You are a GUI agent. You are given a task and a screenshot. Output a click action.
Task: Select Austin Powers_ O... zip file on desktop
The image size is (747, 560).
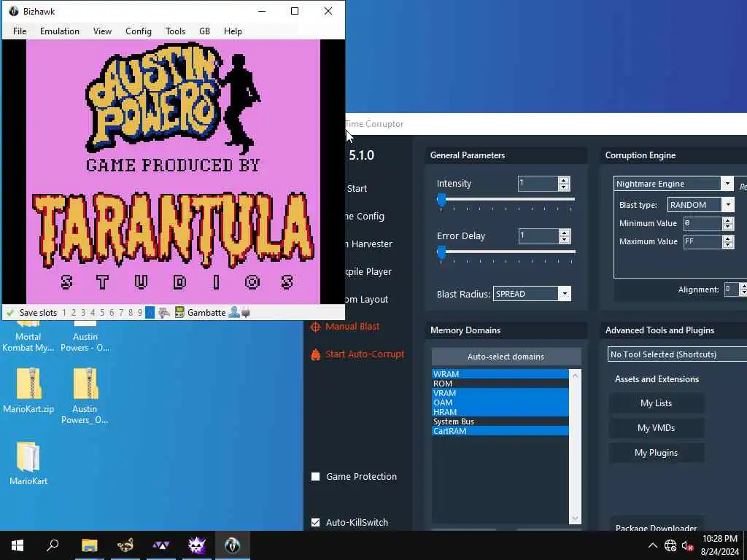(x=85, y=395)
